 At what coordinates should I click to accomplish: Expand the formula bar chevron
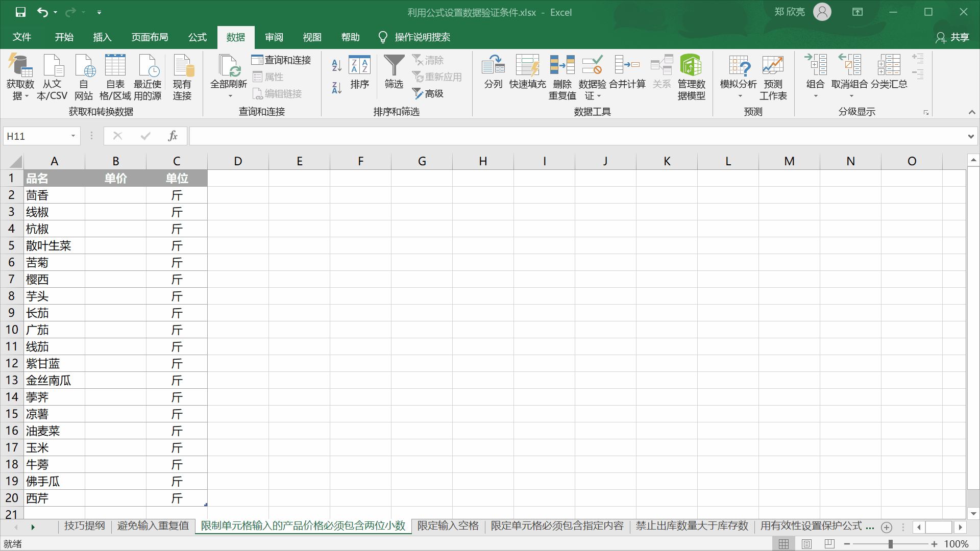tap(970, 136)
